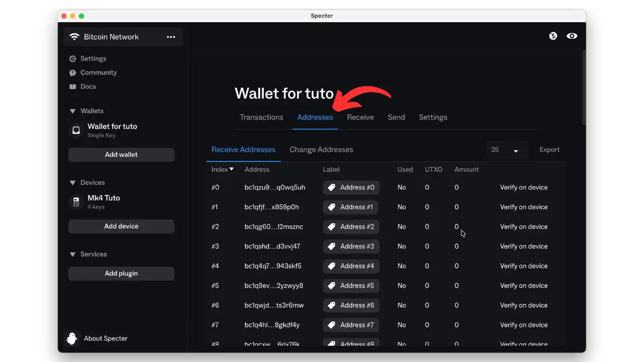
Task: Click the Settings gear icon in sidebar
Action: [x=72, y=59]
